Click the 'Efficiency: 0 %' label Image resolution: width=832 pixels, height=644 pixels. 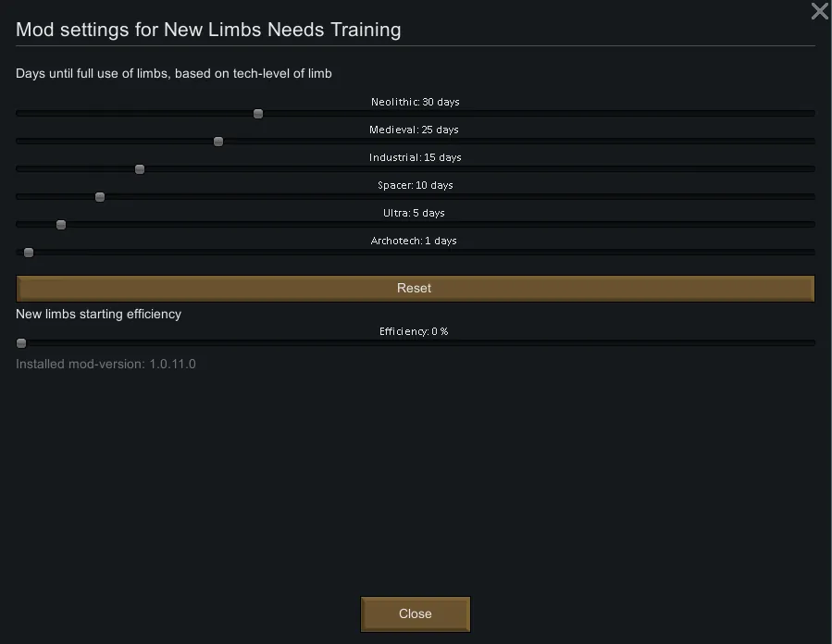414,331
